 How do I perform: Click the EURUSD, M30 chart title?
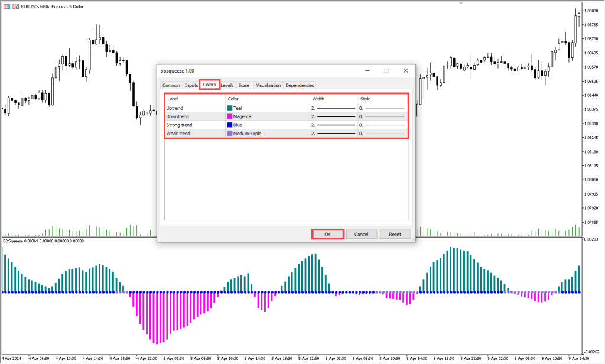52,6
